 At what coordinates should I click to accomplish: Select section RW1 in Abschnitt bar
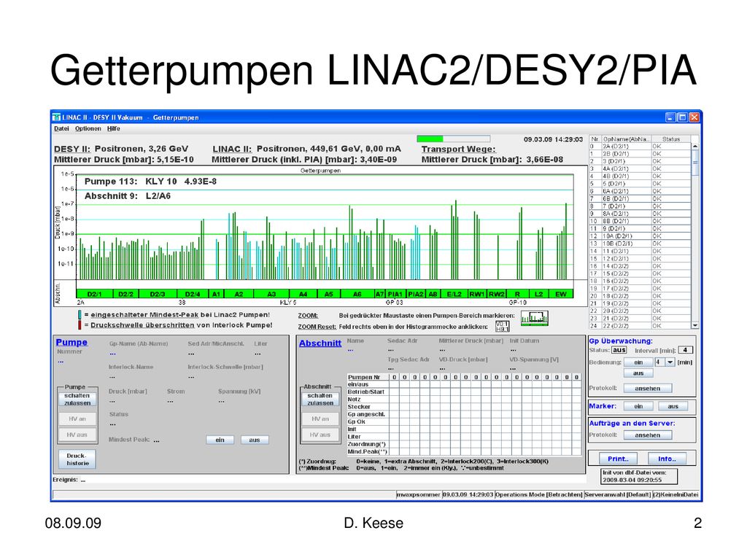(x=477, y=295)
